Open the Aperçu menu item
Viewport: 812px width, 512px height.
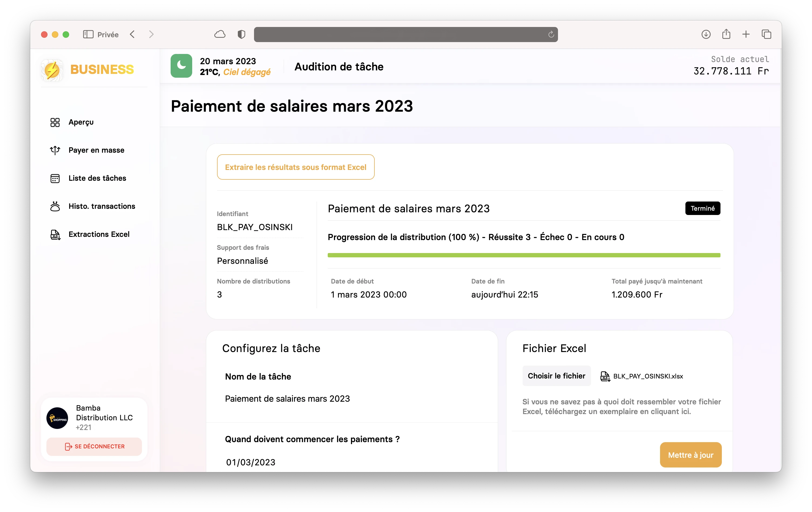click(x=81, y=122)
